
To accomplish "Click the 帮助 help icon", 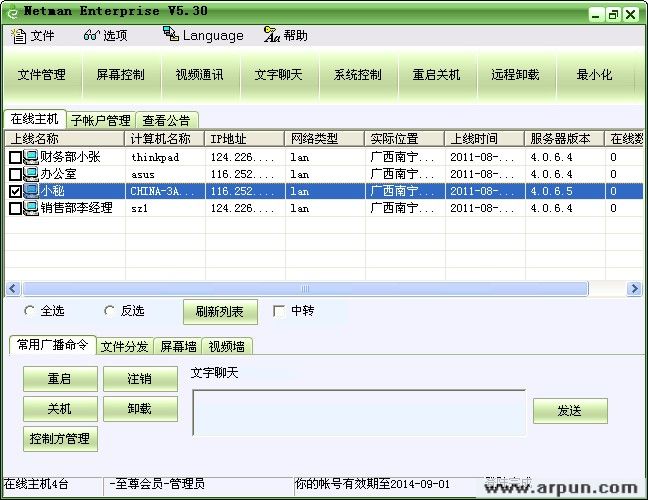I will pos(271,35).
